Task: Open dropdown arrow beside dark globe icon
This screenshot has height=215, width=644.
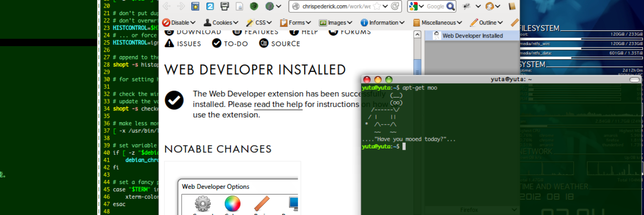Action: pos(279,6)
